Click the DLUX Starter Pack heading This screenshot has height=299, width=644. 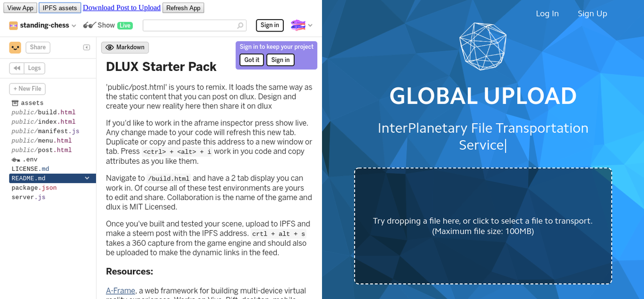tap(161, 67)
